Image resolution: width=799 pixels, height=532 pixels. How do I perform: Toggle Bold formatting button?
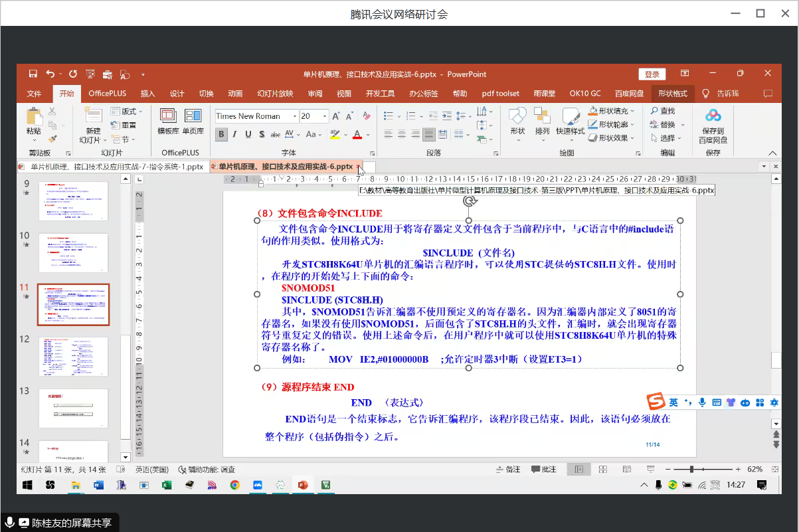221,134
